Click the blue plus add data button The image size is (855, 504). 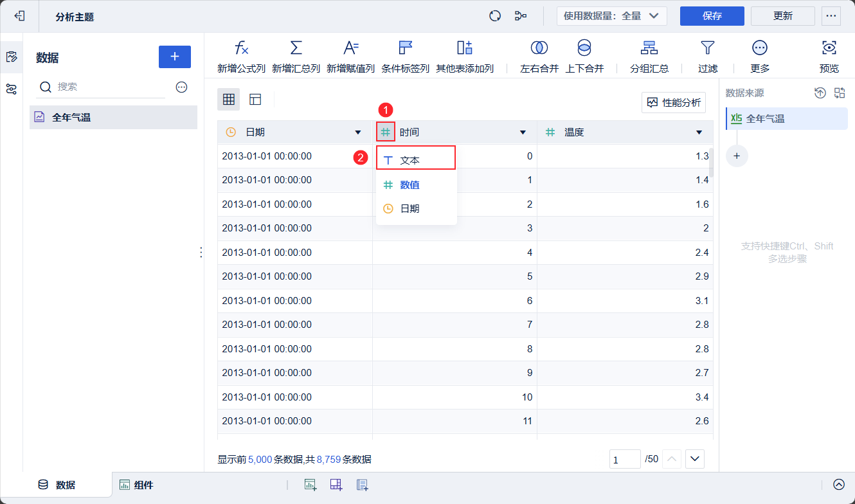coord(175,57)
